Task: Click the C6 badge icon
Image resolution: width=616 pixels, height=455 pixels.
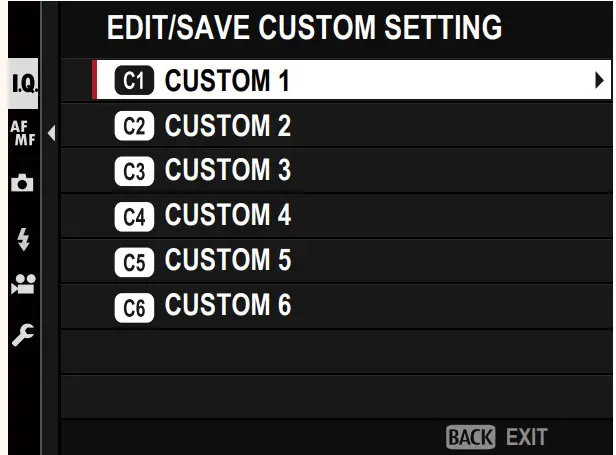Action: [x=134, y=307]
